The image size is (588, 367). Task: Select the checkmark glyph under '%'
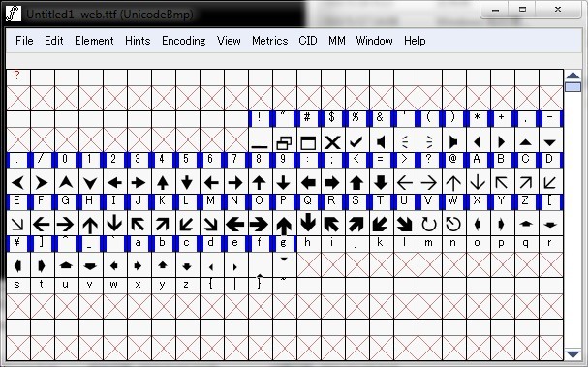tap(356, 139)
